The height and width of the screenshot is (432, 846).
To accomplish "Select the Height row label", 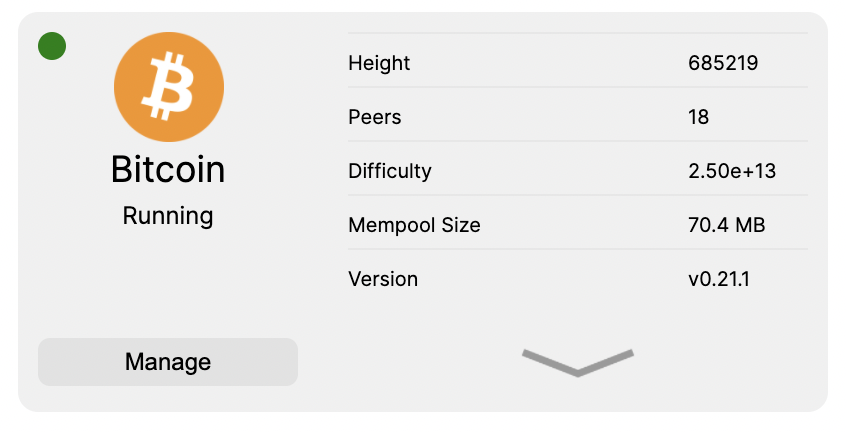I will pyautogui.click(x=379, y=63).
